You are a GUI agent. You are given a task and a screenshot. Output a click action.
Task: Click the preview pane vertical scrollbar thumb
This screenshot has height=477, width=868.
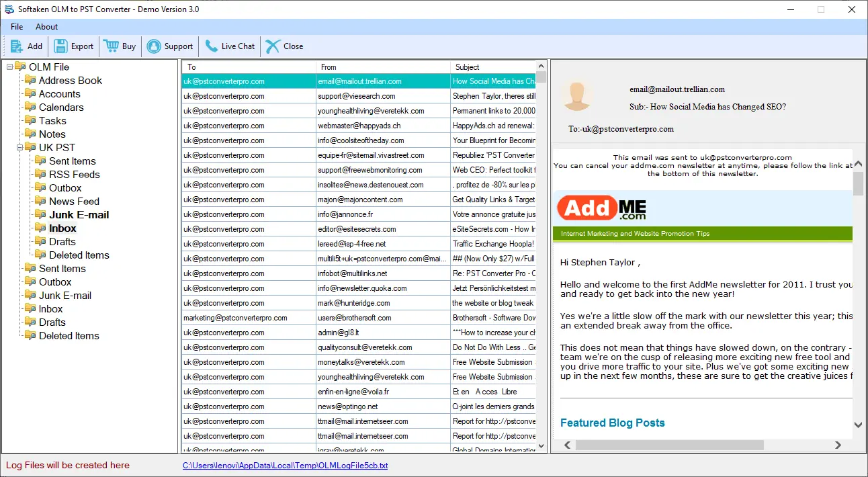tap(858, 183)
